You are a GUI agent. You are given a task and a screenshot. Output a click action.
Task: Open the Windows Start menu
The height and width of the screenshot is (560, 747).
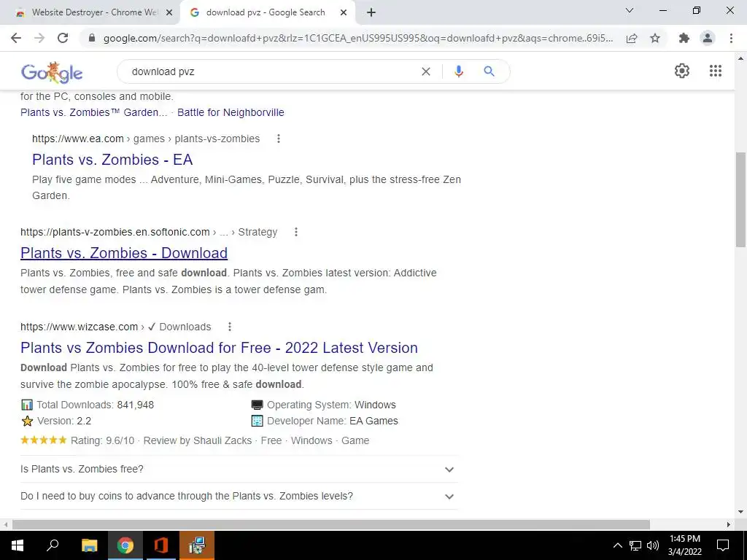coord(18,545)
